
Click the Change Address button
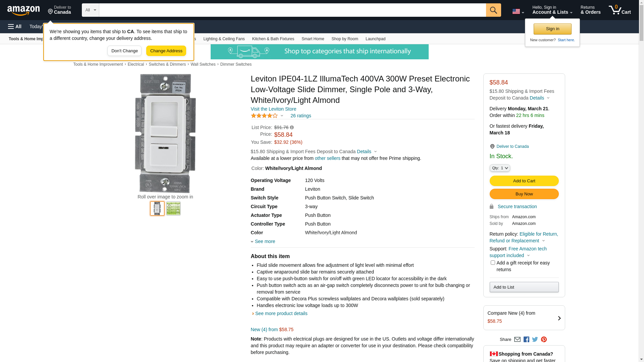click(166, 51)
